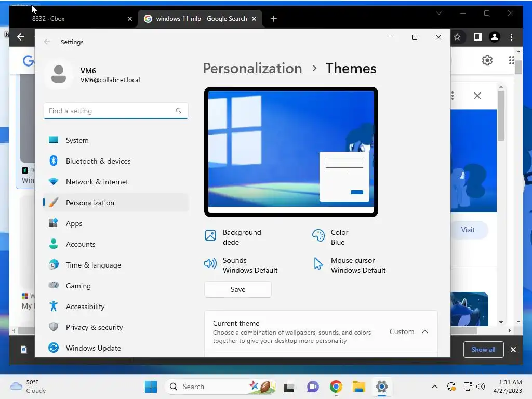This screenshot has width=532, height=399.
Task: Click the taskbar Search box
Action: click(x=220, y=387)
